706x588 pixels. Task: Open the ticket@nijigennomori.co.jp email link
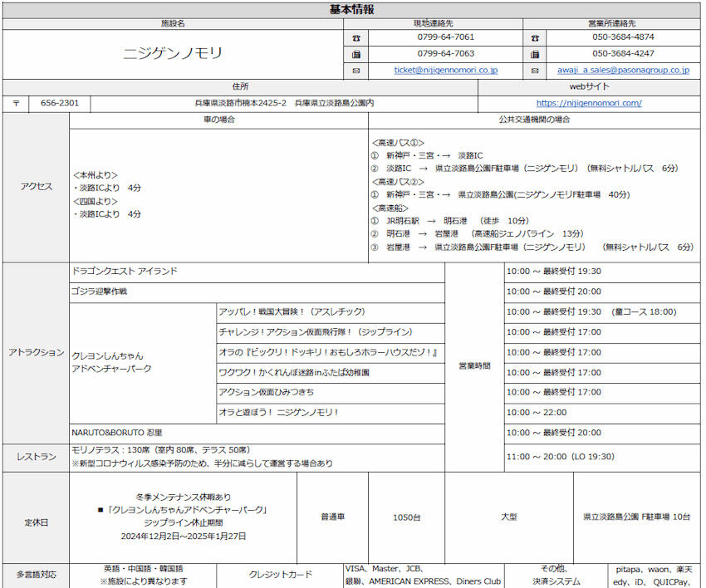[x=446, y=71]
